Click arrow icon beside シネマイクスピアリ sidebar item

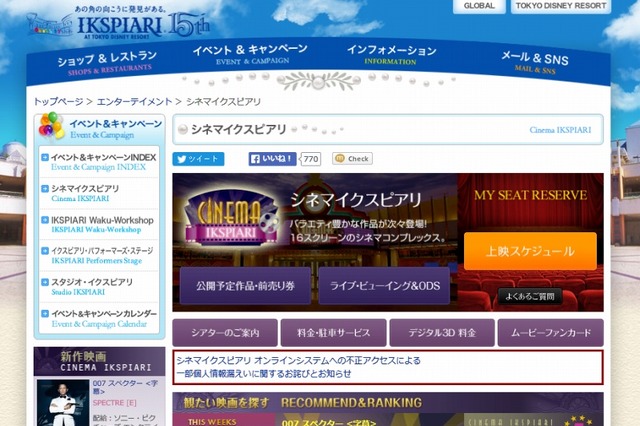[x=45, y=189]
